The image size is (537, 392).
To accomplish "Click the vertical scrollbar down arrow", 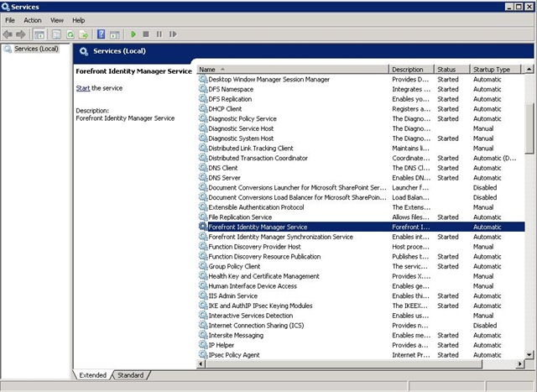I will point(529,355).
